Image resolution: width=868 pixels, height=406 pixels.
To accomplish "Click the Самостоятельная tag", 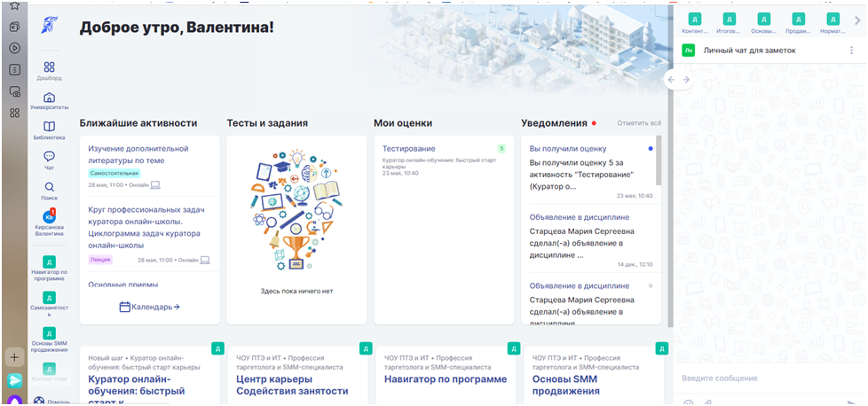I will tap(114, 173).
